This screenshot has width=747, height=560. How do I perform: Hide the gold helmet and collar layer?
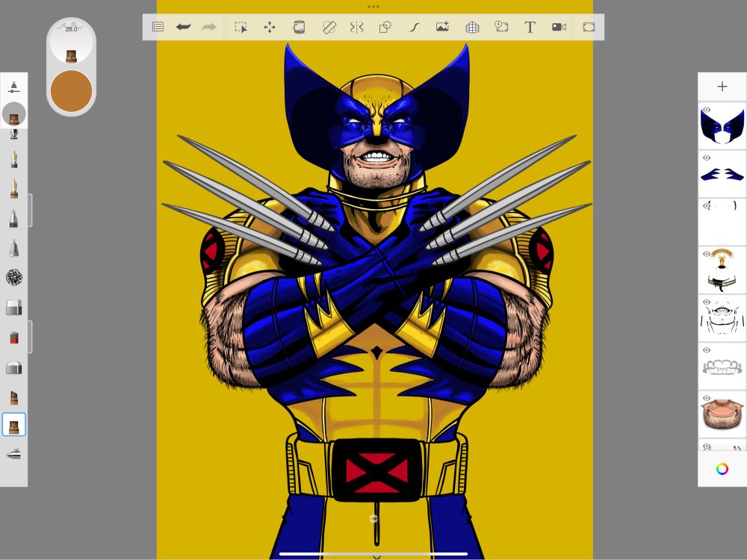pos(707,254)
